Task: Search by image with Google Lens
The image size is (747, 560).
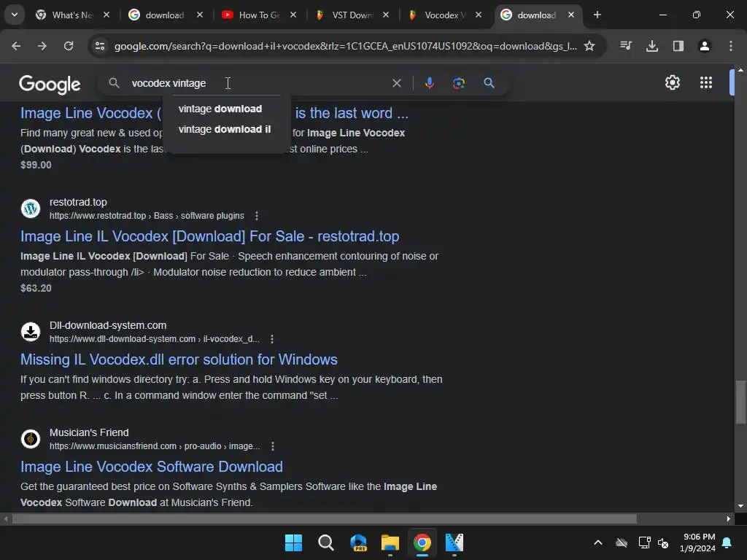Action: pos(459,83)
